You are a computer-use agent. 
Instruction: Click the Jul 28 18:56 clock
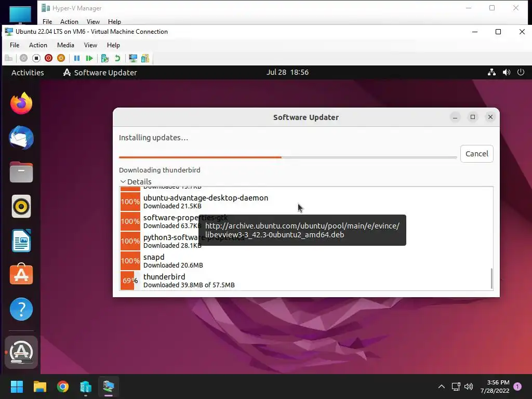pyautogui.click(x=287, y=72)
